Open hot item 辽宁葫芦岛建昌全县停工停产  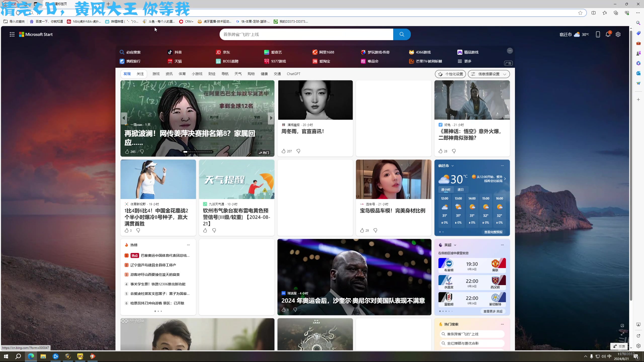[153, 265]
